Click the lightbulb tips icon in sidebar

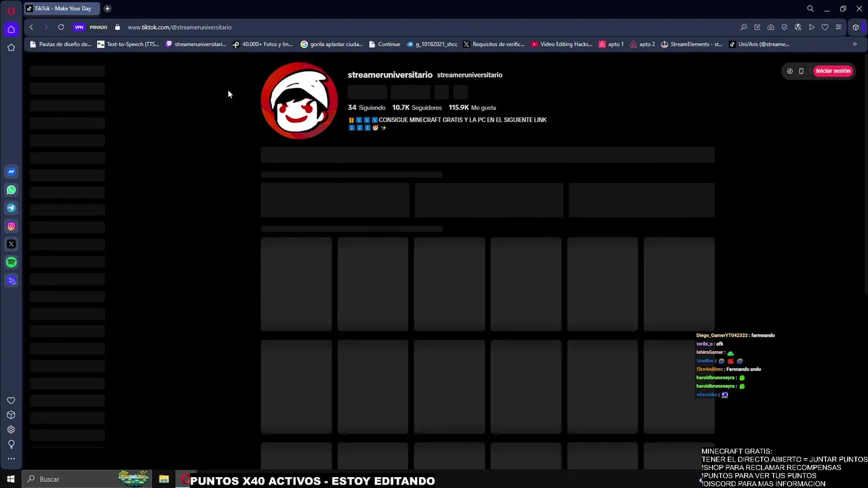pyautogui.click(x=11, y=445)
